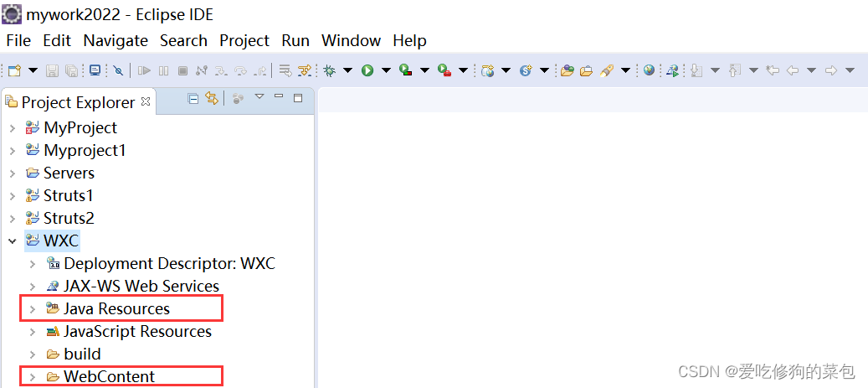Image resolution: width=868 pixels, height=388 pixels.
Task: Open the Project menu
Action: [x=244, y=40]
